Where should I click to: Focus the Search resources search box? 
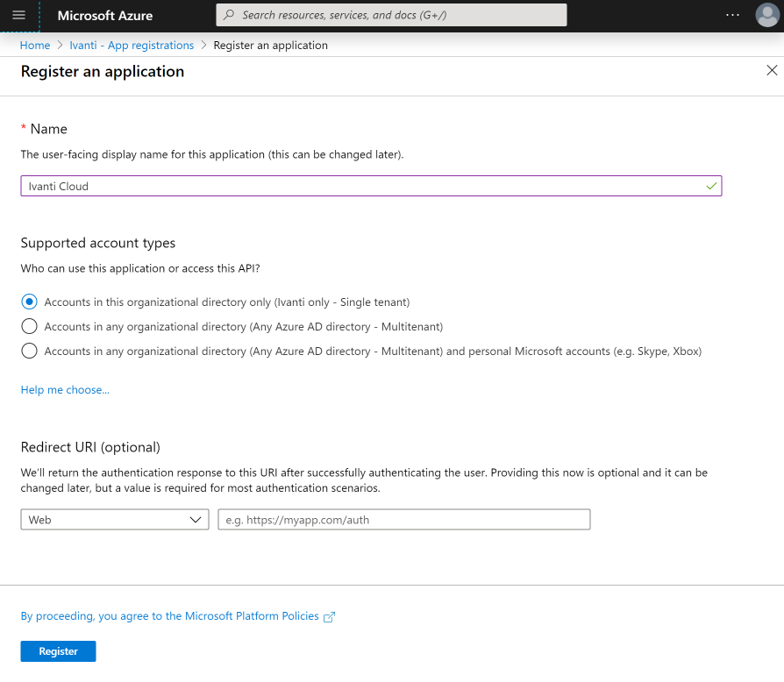click(x=391, y=15)
